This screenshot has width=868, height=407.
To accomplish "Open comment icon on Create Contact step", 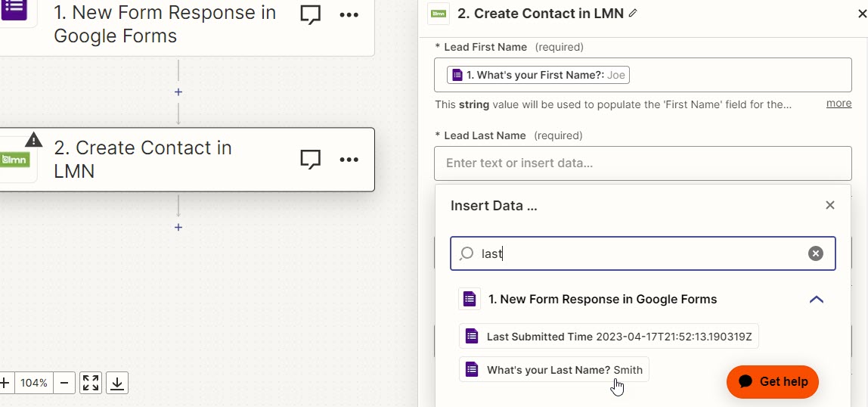I will [311, 160].
